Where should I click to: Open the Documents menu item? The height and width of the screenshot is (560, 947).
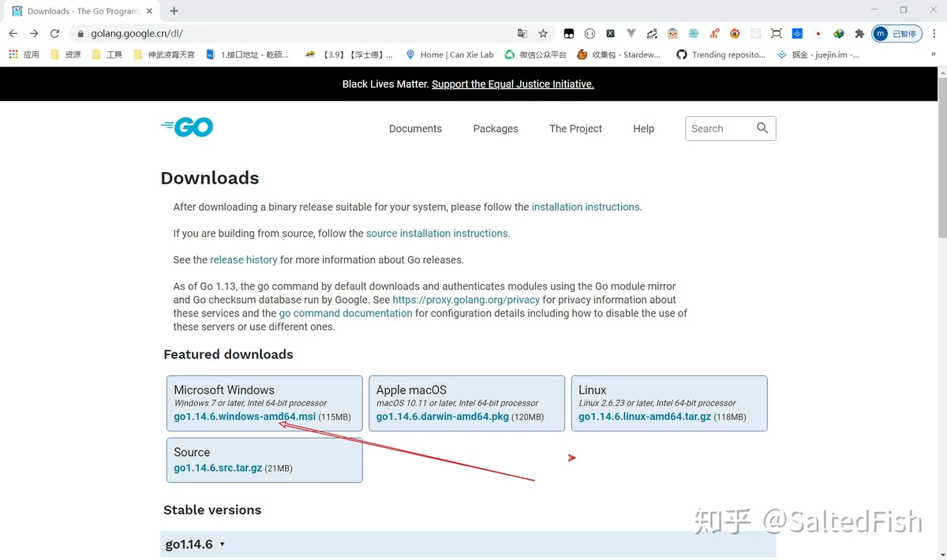415,129
